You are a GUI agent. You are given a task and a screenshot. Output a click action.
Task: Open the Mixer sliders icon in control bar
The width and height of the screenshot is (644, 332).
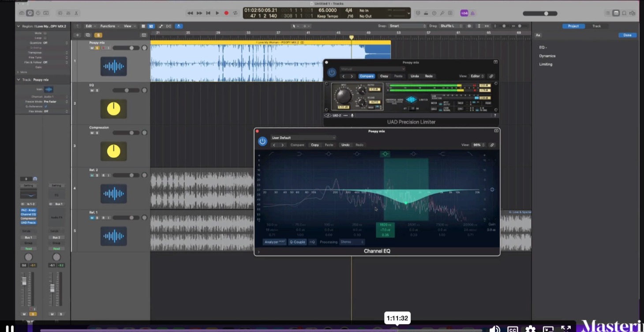pyautogui.click(x=68, y=13)
